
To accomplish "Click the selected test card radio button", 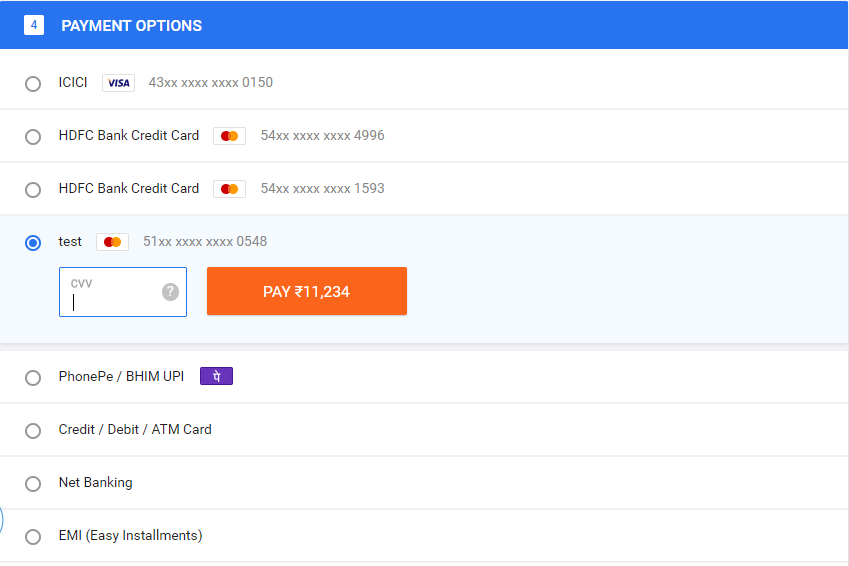I will tap(33, 243).
